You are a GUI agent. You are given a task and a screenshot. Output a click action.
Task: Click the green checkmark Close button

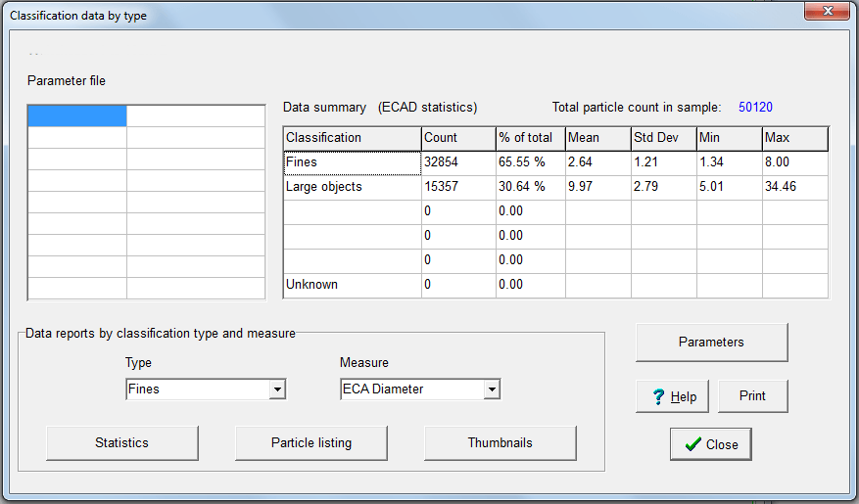[711, 444]
